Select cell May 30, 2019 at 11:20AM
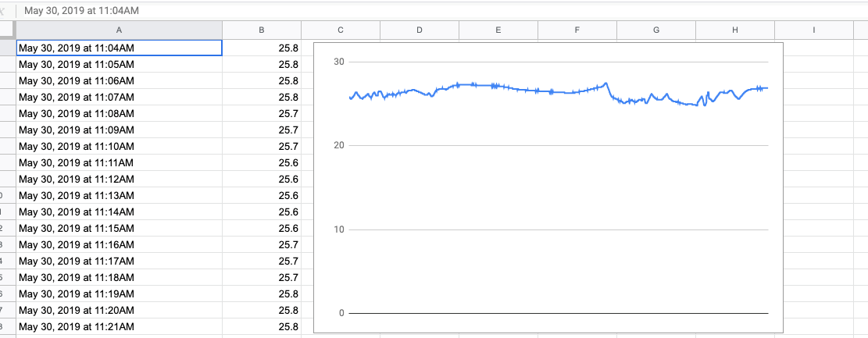This screenshot has height=338, width=868. coord(119,311)
